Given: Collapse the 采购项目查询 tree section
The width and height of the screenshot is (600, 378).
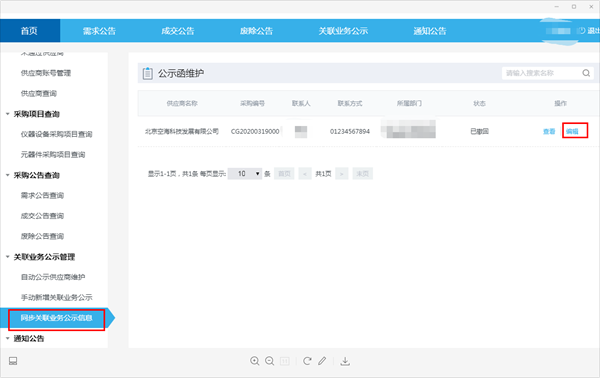Looking at the screenshot, I should tap(8, 114).
